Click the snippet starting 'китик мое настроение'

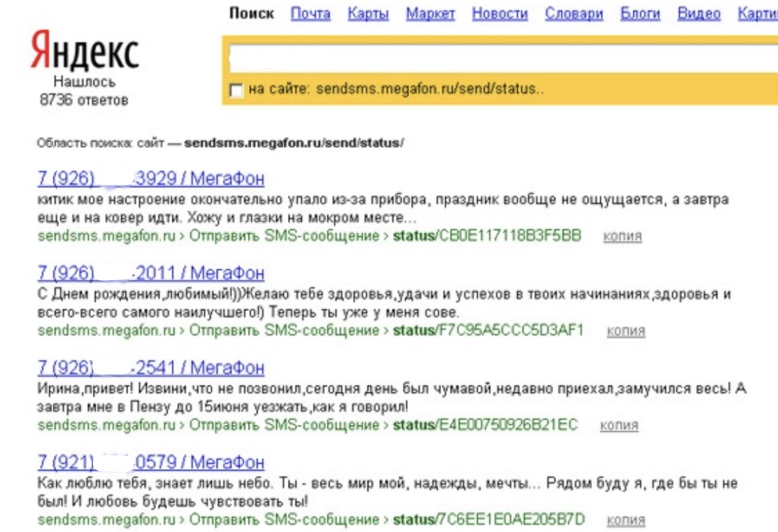[x=383, y=208]
